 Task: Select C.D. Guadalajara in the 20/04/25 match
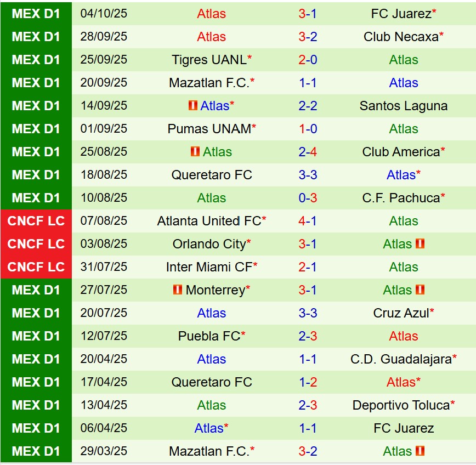[401, 359]
